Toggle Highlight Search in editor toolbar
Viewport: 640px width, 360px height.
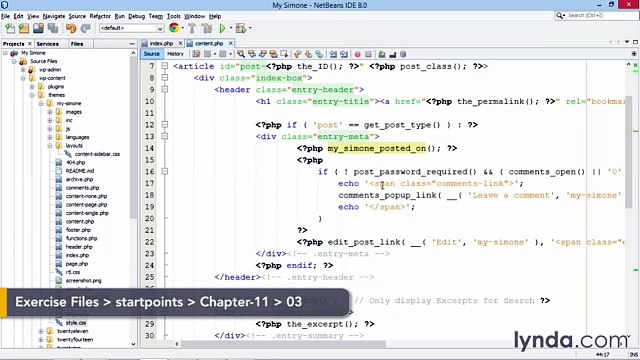tap(273, 54)
